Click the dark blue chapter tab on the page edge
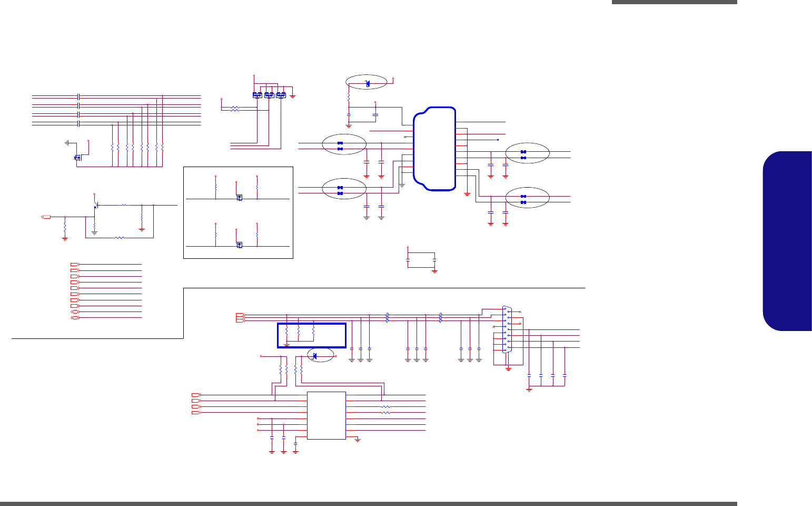 coord(787,241)
